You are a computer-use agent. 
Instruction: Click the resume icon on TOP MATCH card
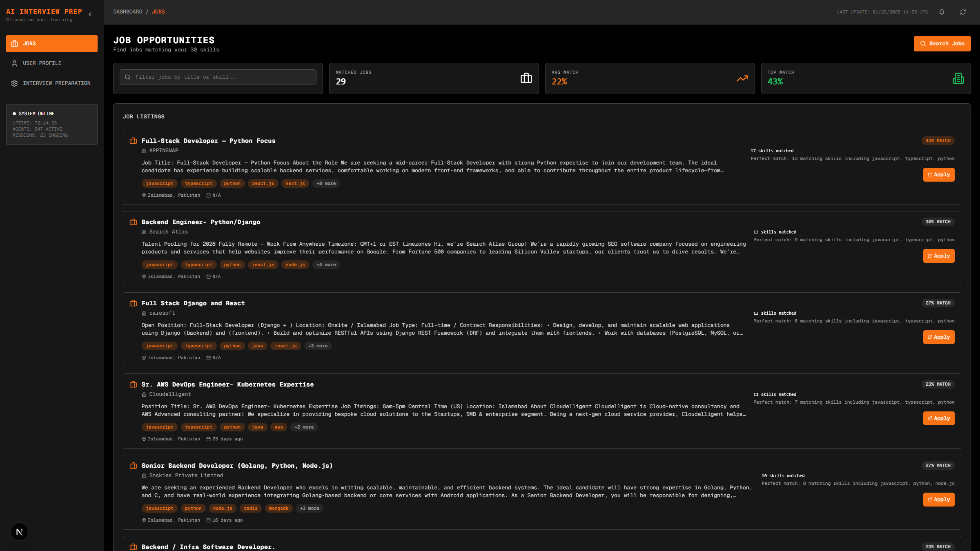pos(958,78)
